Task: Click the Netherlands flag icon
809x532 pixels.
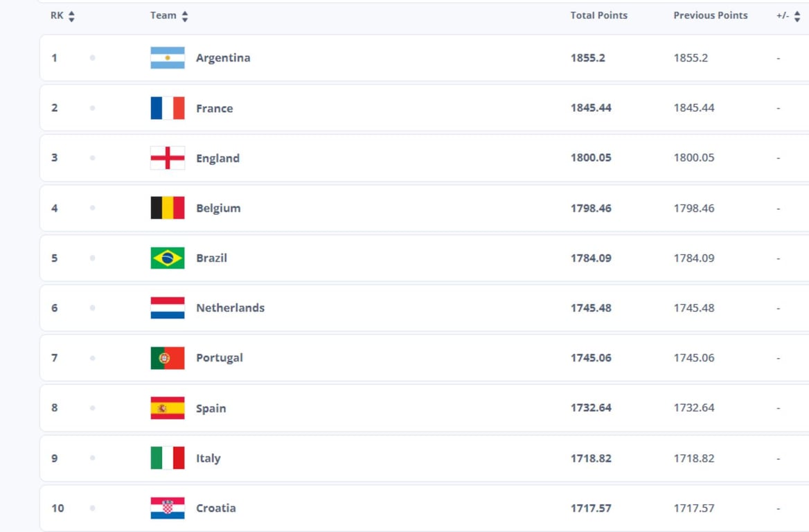Action: [168, 308]
